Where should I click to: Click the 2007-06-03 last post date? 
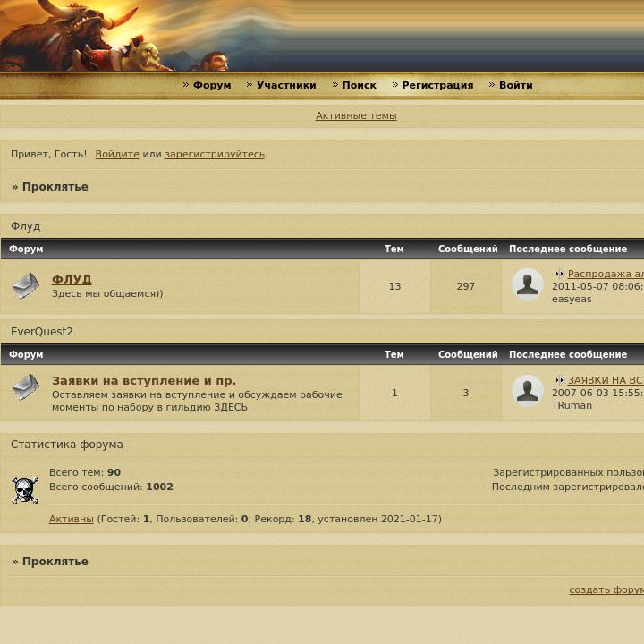coord(597,393)
